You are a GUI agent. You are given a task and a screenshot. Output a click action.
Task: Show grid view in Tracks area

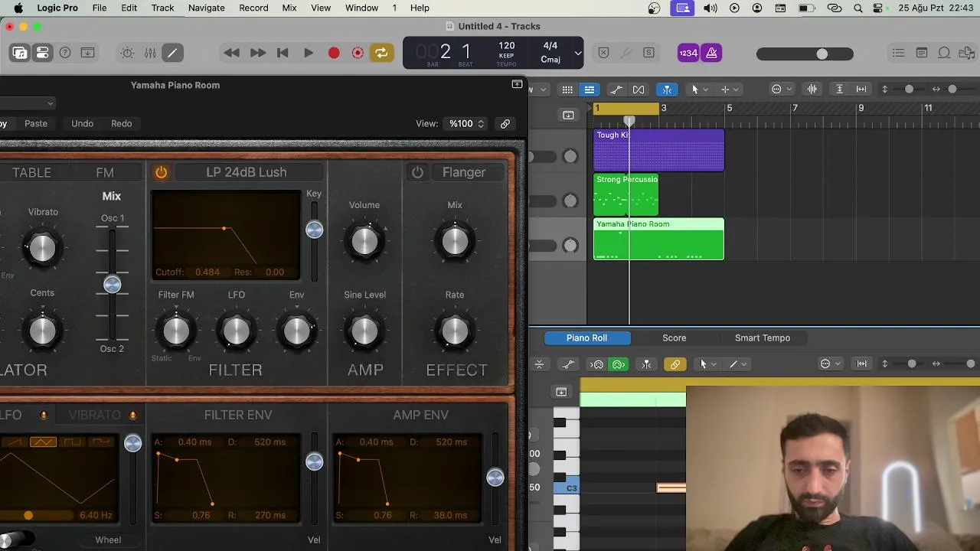(x=567, y=90)
